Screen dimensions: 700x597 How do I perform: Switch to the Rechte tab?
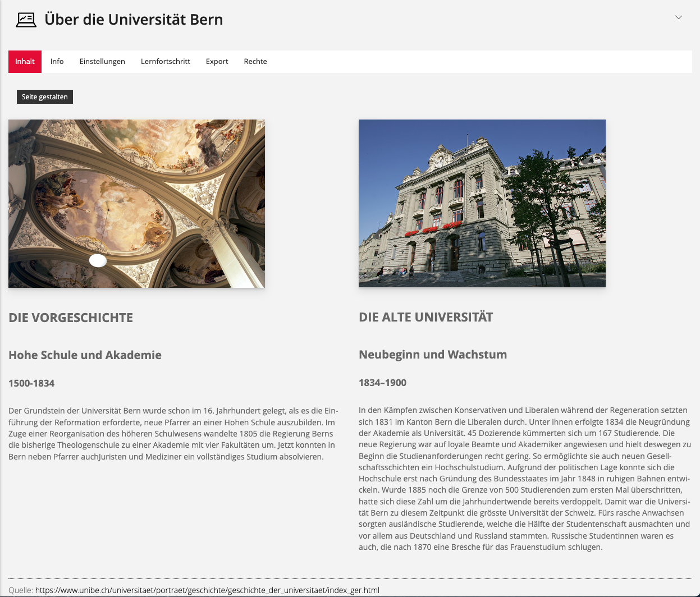pyautogui.click(x=255, y=62)
